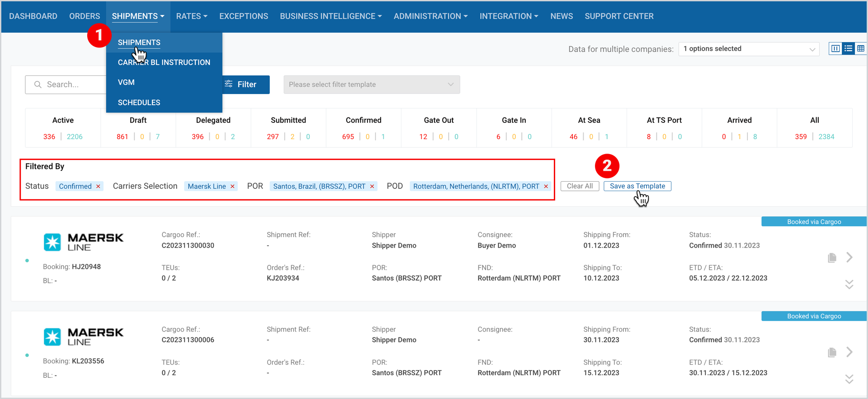This screenshot has width=868, height=399.
Task: Open the multiple companies options dropdown
Action: 749,49
